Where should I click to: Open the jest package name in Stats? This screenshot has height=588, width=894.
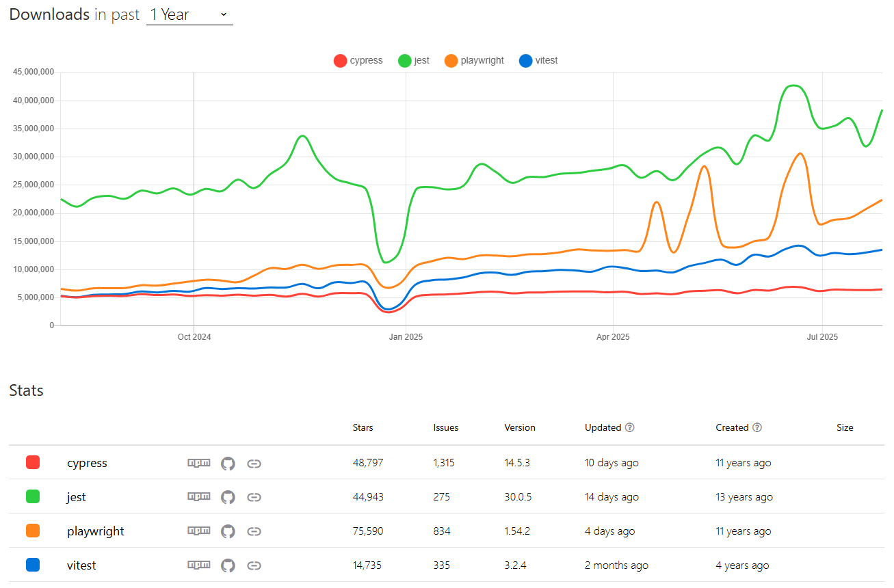click(77, 497)
